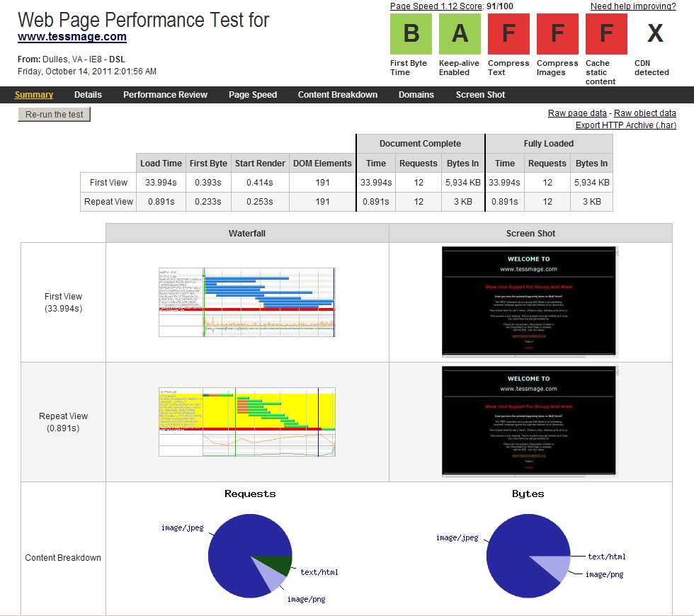Image resolution: width=694 pixels, height=616 pixels.
Task: Click the Document Complete header
Action: click(x=420, y=144)
